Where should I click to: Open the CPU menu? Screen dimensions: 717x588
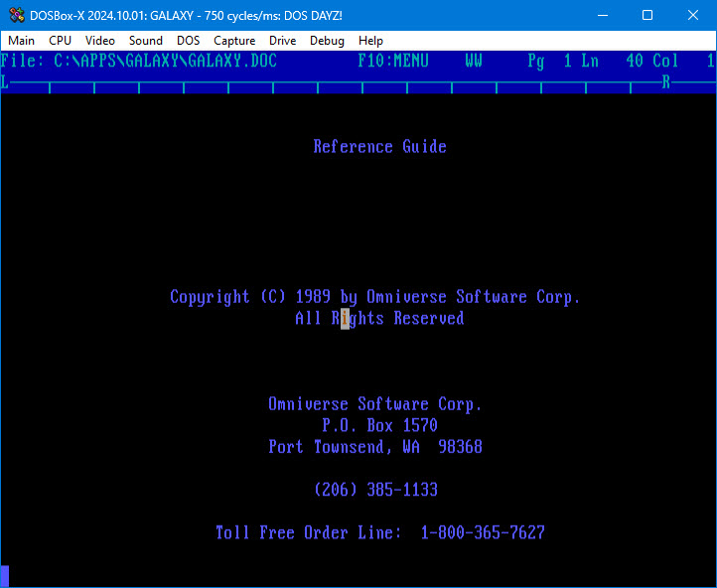60,41
